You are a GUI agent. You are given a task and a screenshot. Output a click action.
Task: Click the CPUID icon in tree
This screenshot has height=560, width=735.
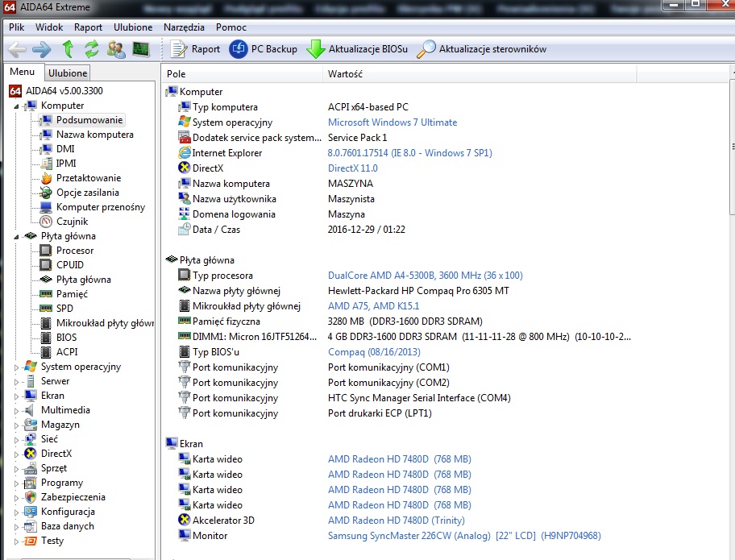coord(46,265)
